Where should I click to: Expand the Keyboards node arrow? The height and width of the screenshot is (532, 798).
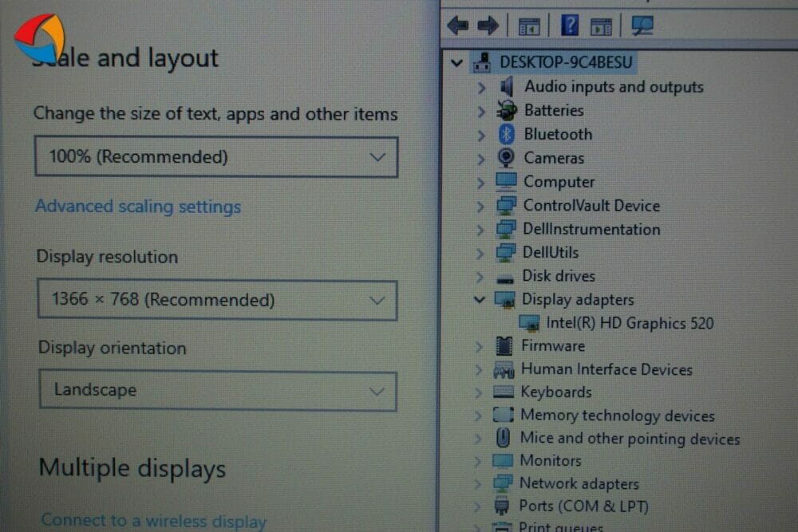click(478, 392)
